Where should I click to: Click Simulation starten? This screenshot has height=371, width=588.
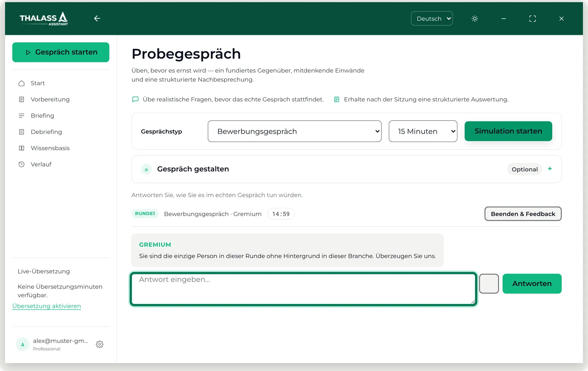[x=508, y=131]
